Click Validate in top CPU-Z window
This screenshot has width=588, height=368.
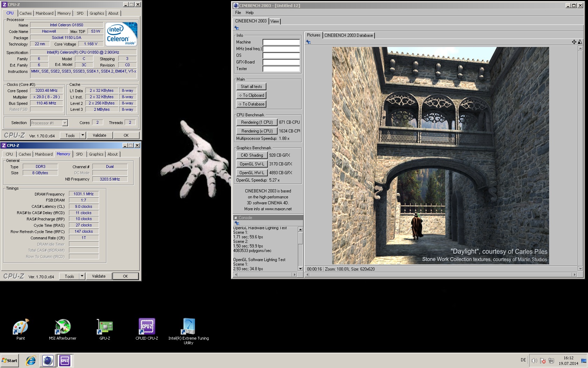coord(99,135)
